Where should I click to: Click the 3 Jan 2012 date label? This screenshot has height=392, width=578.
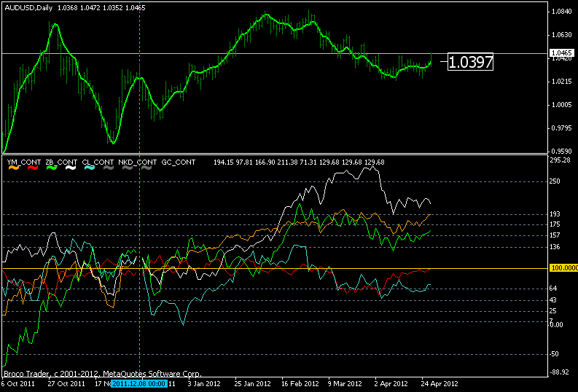click(204, 383)
